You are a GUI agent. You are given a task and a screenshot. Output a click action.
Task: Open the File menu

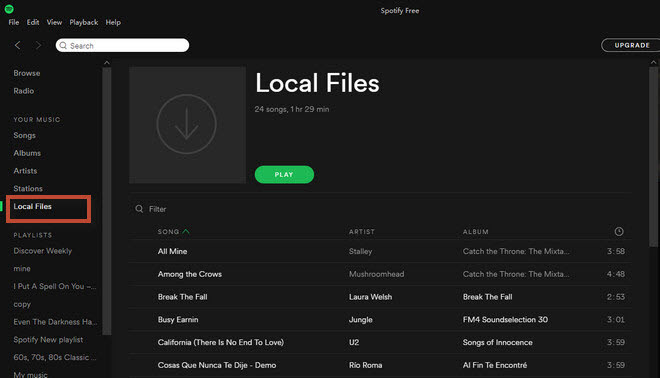click(13, 22)
